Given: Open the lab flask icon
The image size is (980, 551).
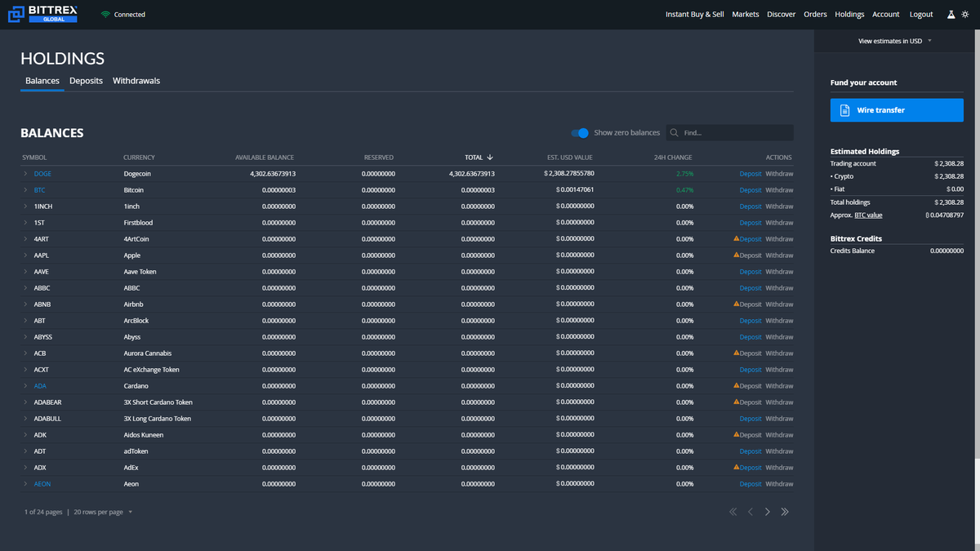Looking at the screenshot, I should pos(951,15).
